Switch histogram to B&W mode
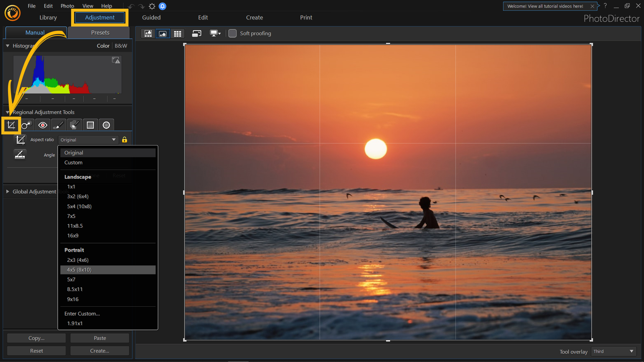 (x=121, y=46)
